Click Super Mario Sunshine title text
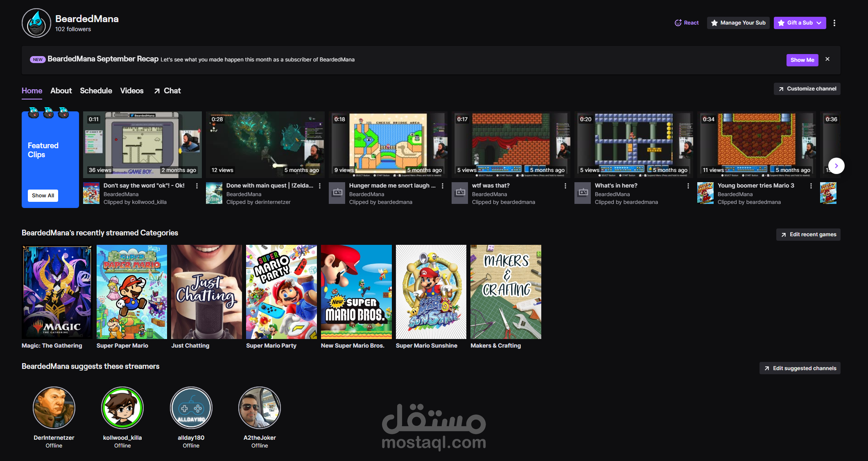 [427, 346]
